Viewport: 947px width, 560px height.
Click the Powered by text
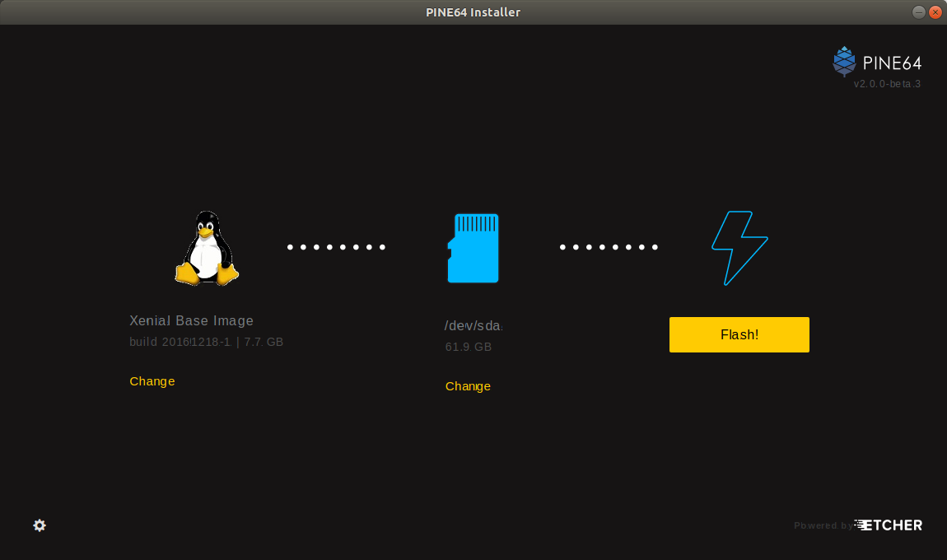pos(823,525)
